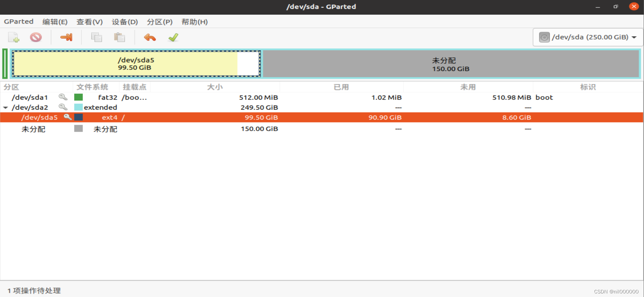The width and height of the screenshot is (644, 297).
Task: Select the green sda1 strip in disk graphic
Action: point(5,64)
